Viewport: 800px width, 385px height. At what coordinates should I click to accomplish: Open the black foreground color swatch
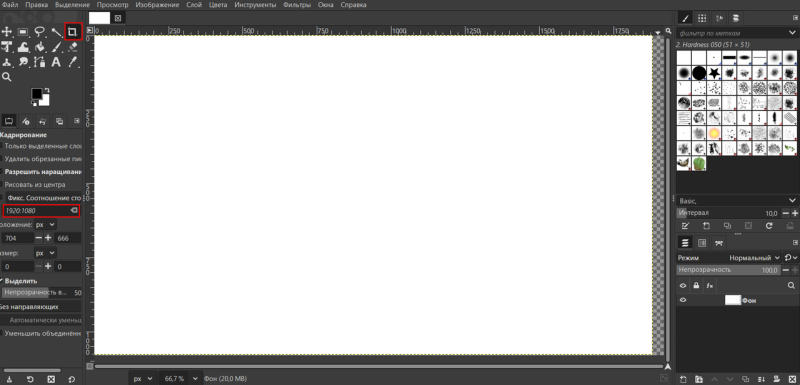[x=36, y=93]
